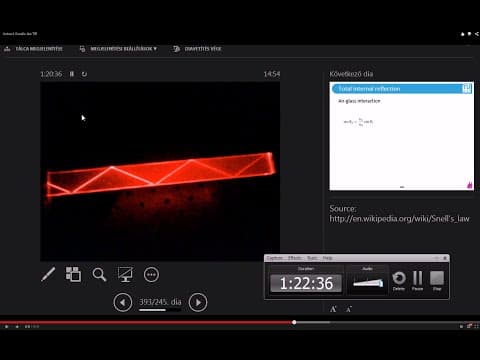The height and width of the screenshot is (360, 480).
Task: Increase the notes text size
Action: coord(333,309)
